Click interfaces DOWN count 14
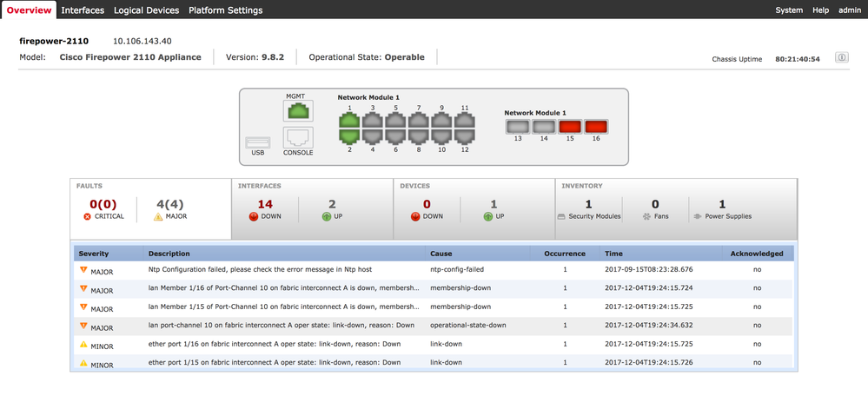The height and width of the screenshot is (409, 868). tap(265, 204)
